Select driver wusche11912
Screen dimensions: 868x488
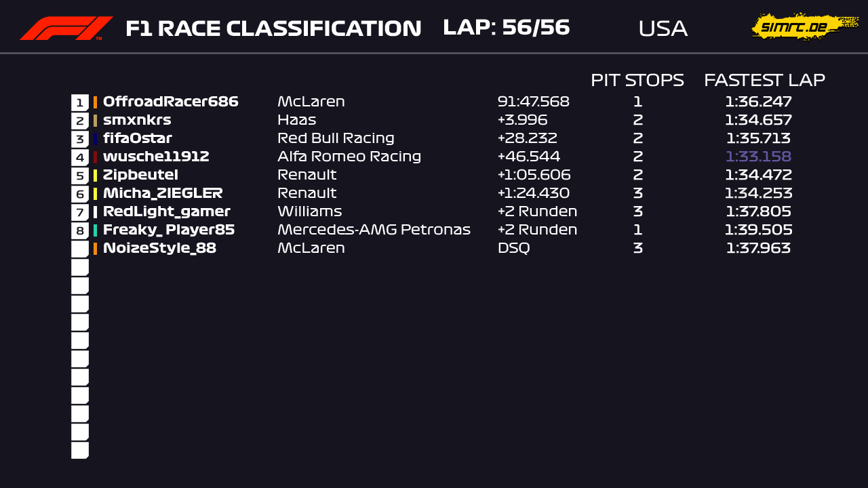tap(156, 157)
